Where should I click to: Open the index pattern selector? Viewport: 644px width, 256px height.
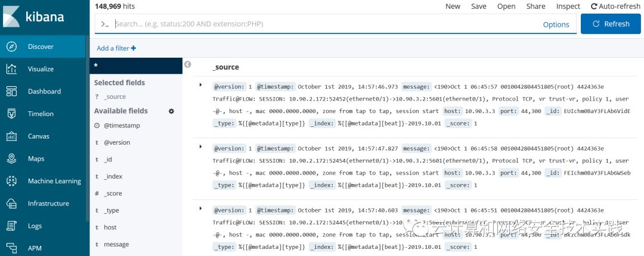click(x=136, y=65)
